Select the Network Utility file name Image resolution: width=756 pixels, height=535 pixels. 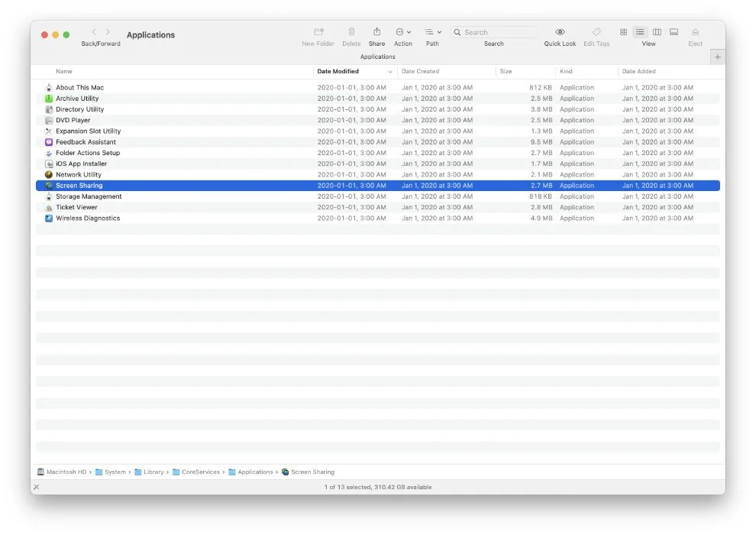pos(79,174)
